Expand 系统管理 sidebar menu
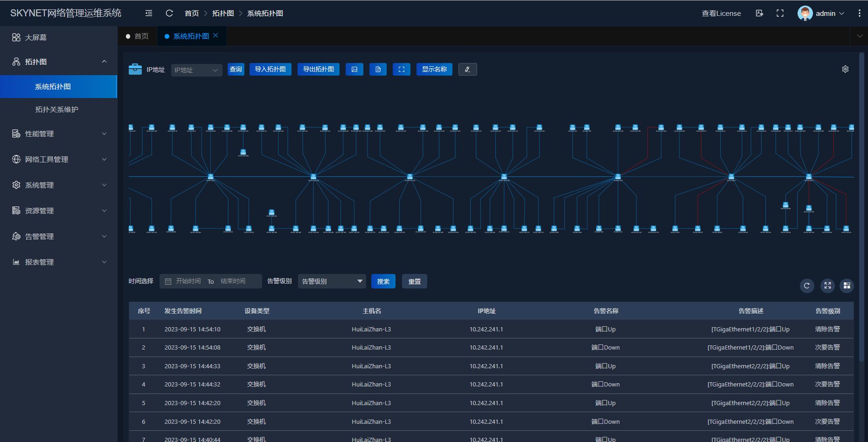Image resolution: width=868 pixels, height=442 pixels. pos(59,185)
